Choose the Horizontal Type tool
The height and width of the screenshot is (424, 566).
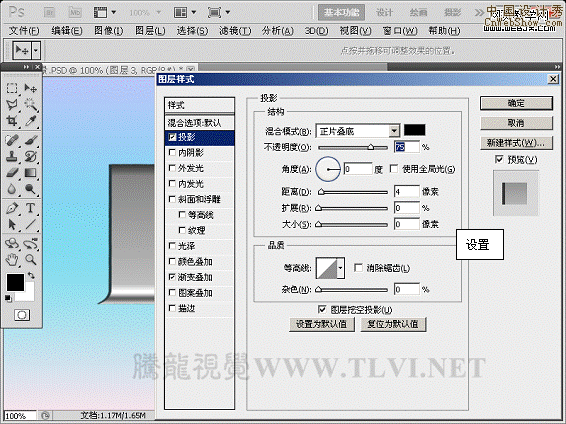[x=31, y=208]
